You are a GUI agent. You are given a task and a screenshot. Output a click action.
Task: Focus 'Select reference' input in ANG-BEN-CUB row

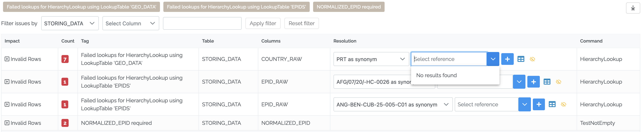tap(486, 104)
